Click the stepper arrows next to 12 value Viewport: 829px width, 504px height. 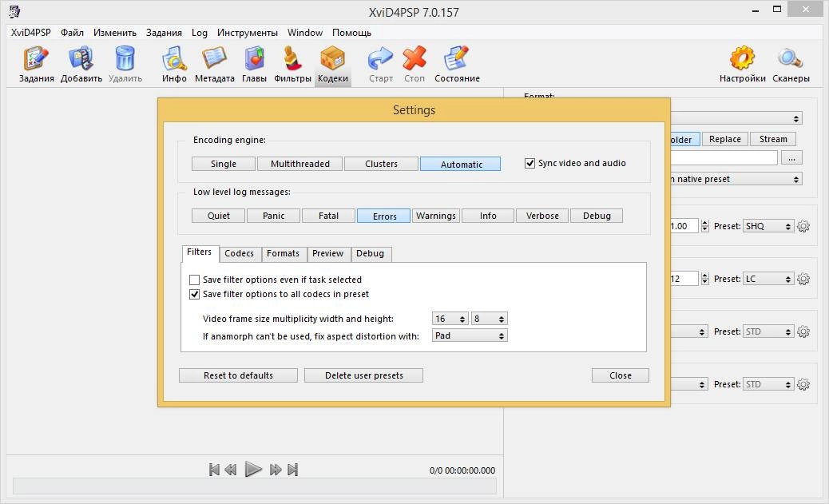[704, 279]
